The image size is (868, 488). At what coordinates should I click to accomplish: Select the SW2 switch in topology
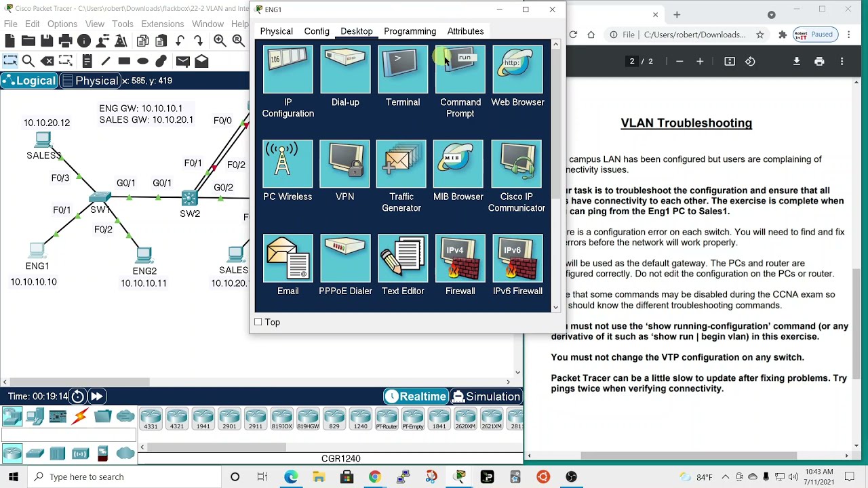pos(189,198)
